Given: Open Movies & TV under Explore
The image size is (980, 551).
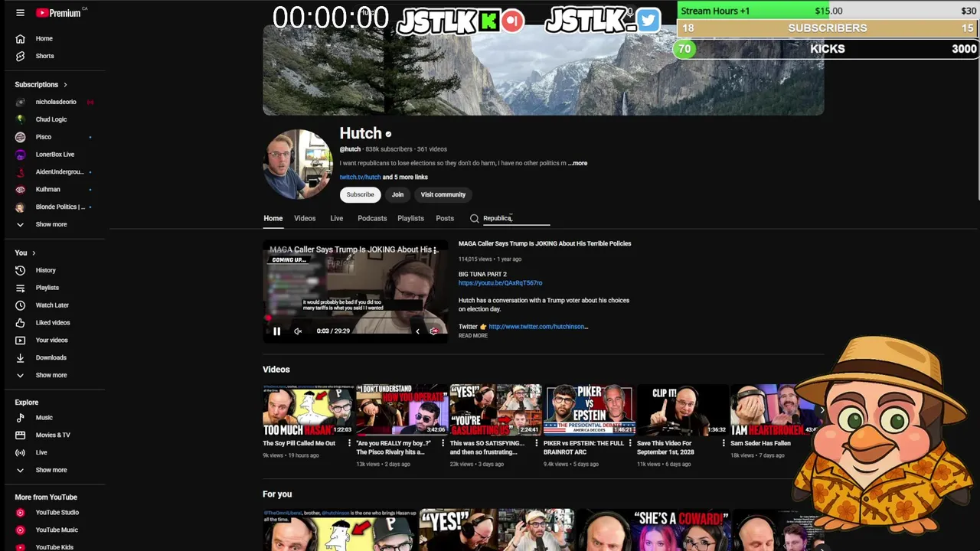Looking at the screenshot, I should (x=52, y=435).
